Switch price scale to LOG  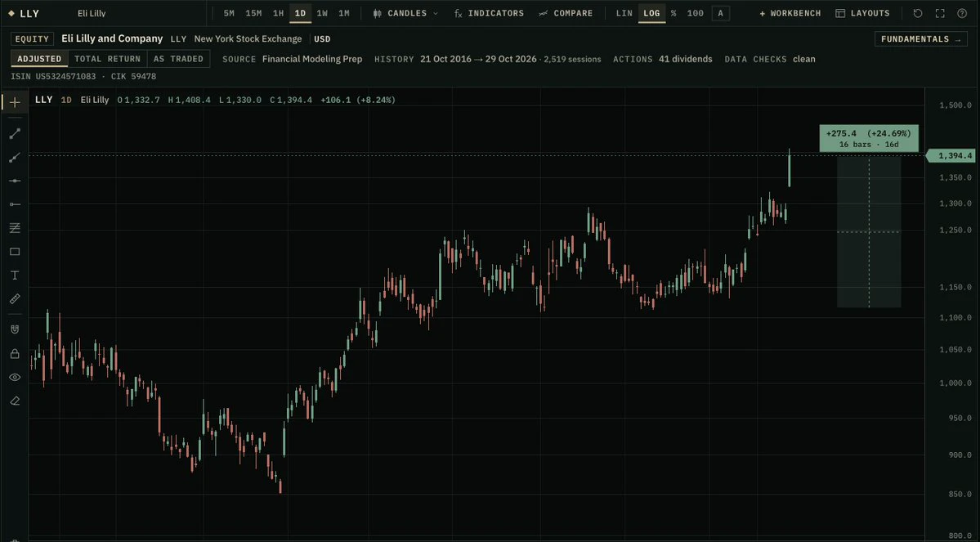click(x=651, y=13)
